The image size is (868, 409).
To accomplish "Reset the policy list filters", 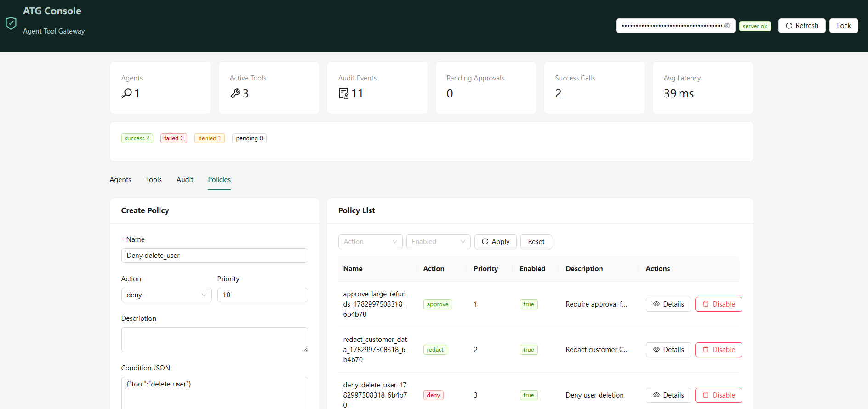I will click(536, 242).
